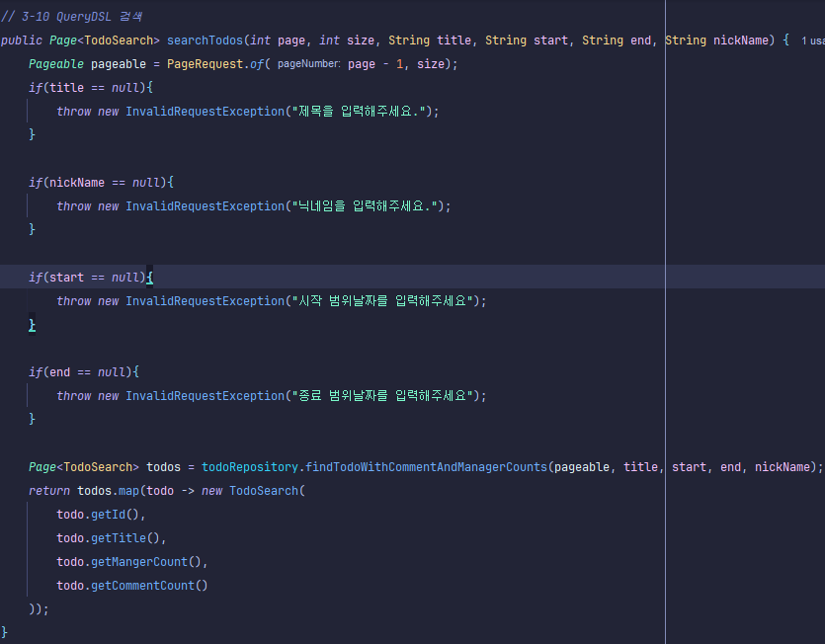Viewport: 825px width, 644px height.
Task: Click the findTodoWithCommentAndManagerCounts method call
Action: tap(426, 467)
